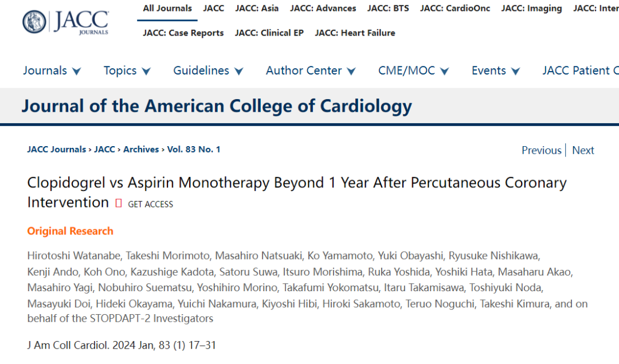Expand the Guidelines menu
The width and height of the screenshot is (619, 364).
point(208,71)
